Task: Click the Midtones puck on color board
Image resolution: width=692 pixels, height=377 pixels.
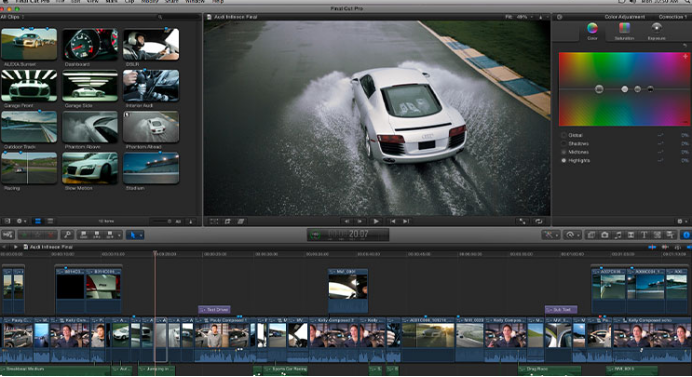Action: [x=637, y=89]
